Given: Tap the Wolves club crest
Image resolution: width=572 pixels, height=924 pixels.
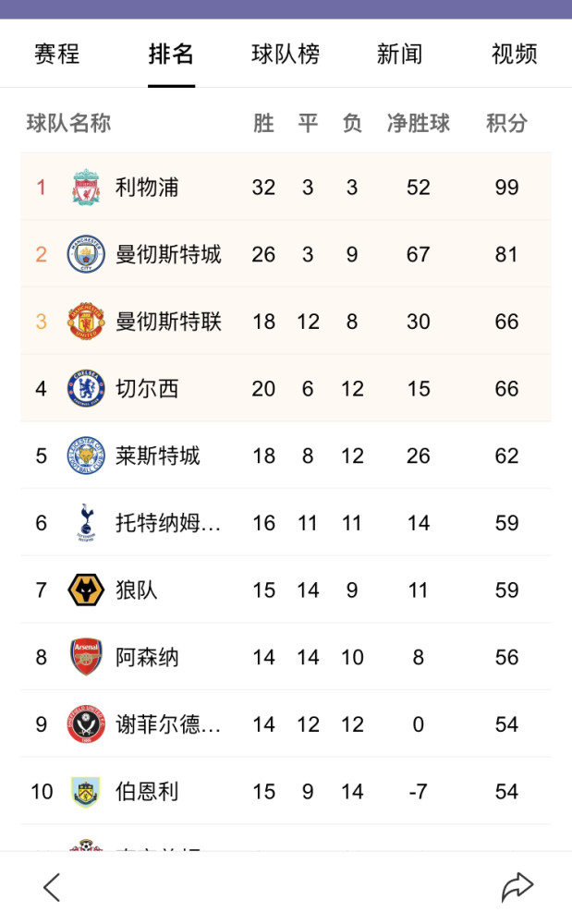Looking at the screenshot, I should click(x=86, y=590).
